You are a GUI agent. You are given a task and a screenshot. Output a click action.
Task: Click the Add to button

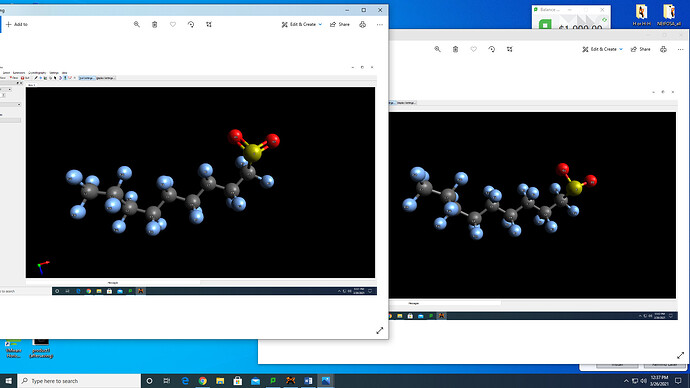[x=17, y=25]
